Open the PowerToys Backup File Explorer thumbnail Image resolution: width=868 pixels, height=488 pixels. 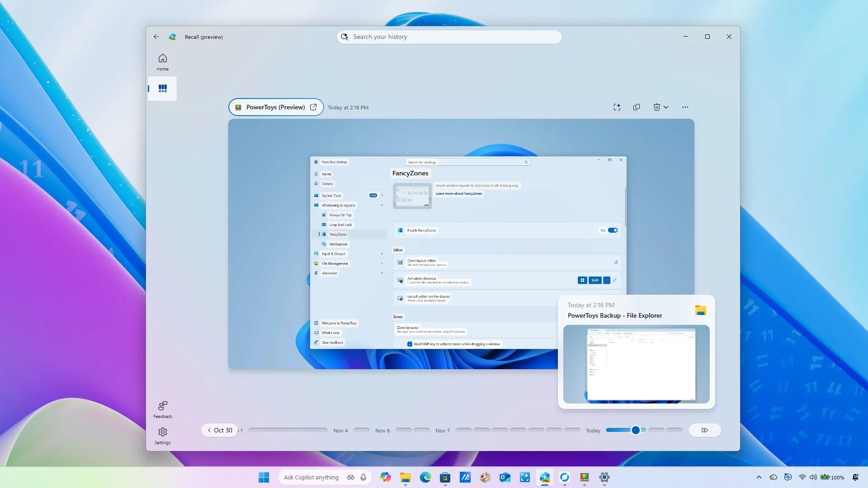(x=636, y=364)
